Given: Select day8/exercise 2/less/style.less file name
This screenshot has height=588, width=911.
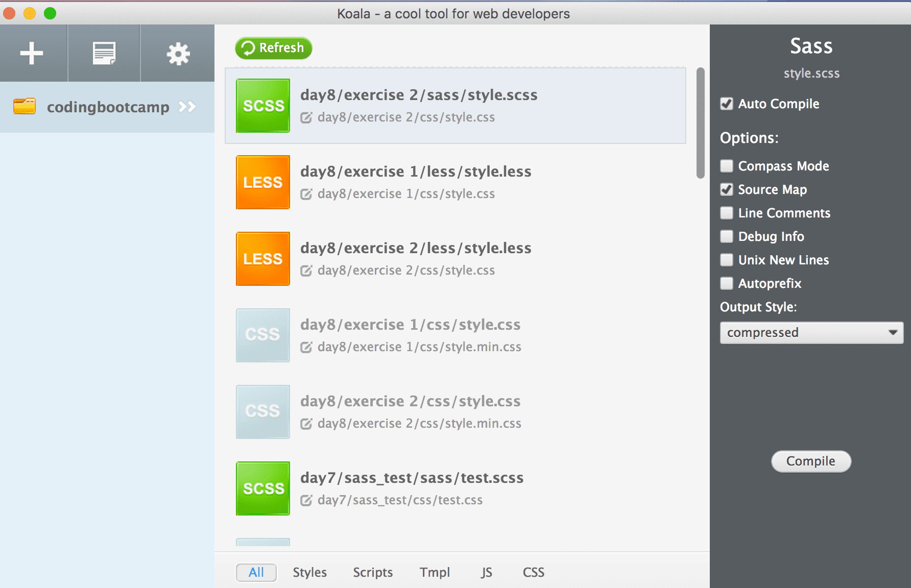Looking at the screenshot, I should (x=416, y=248).
